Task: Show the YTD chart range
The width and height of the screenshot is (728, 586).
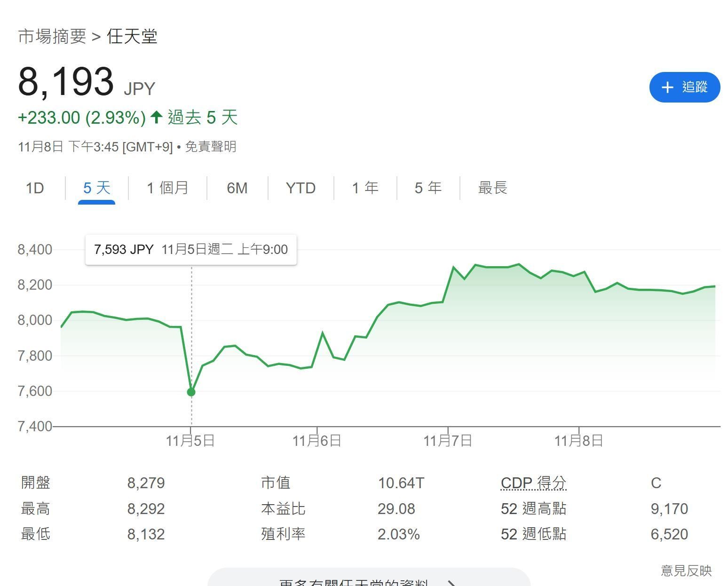Action: (301, 188)
